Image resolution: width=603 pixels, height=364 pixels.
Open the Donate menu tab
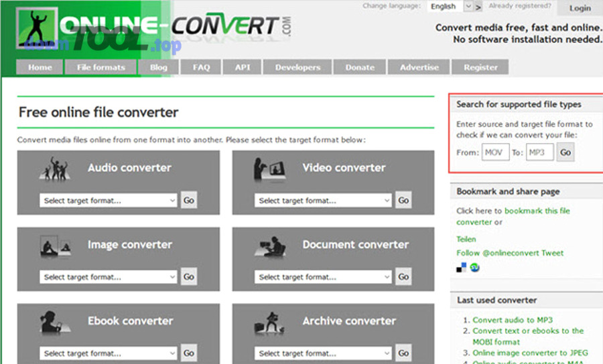click(360, 67)
